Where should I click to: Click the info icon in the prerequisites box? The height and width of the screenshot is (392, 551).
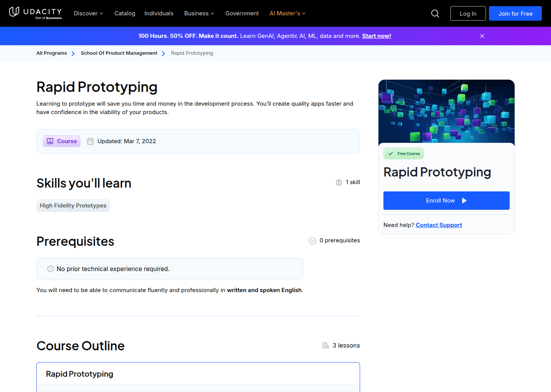pyautogui.click(x=50, y=269)
